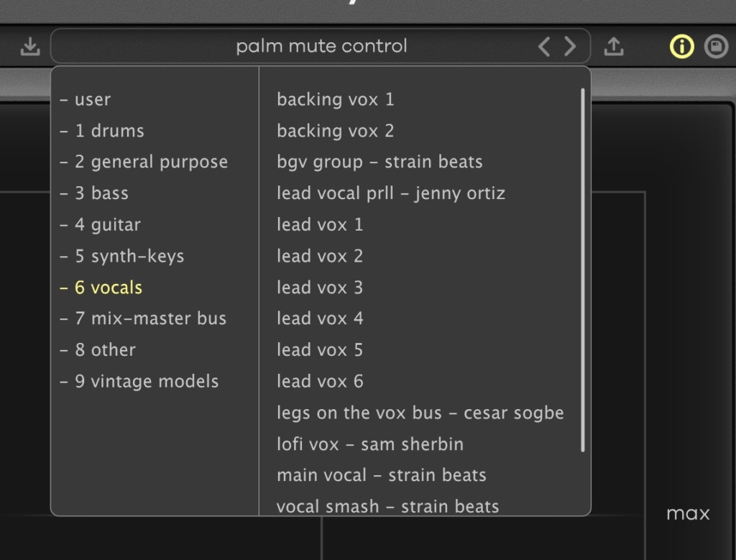This screenshot has height=560, width=736.
Task: Go to next preset with right chevron
Action: [x=570, y=47]
